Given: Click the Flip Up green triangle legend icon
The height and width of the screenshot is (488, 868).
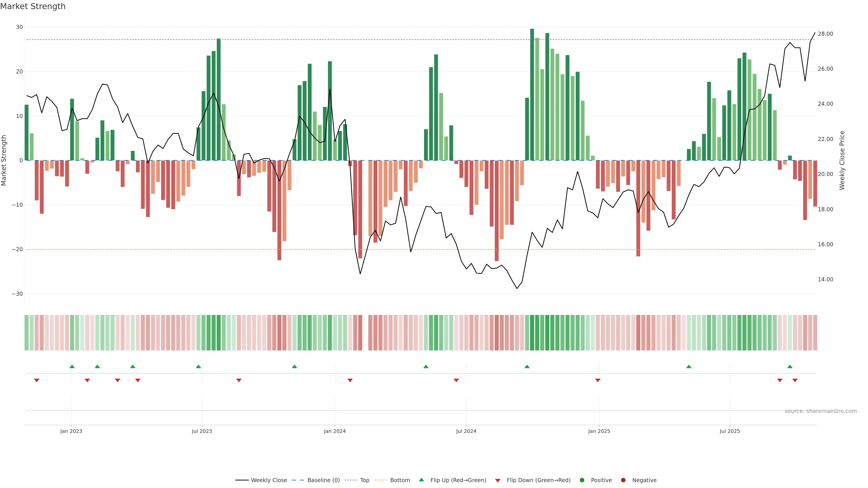Looking at the screenshot, I should click(421, 480).
